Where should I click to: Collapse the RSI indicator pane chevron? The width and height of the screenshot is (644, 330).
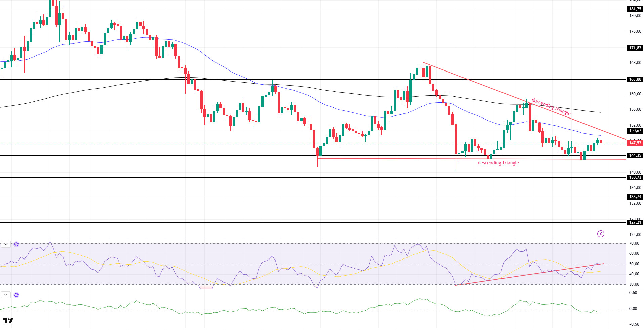point(6,244)
